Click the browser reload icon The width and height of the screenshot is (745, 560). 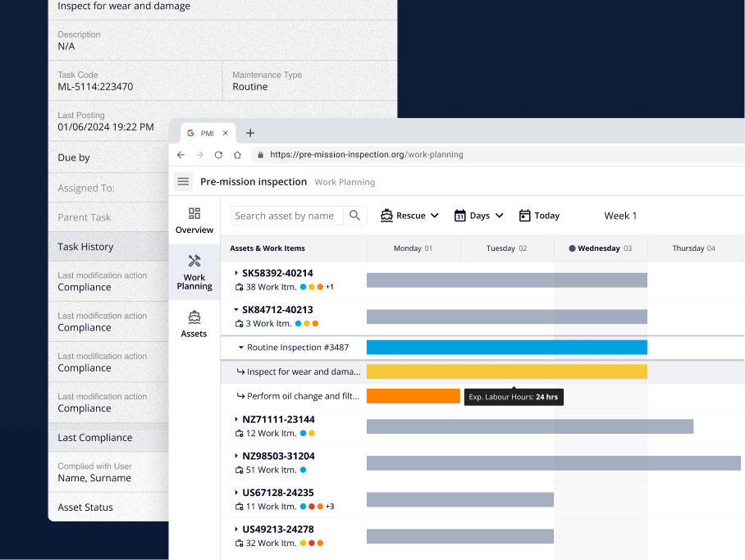(218, 154)
